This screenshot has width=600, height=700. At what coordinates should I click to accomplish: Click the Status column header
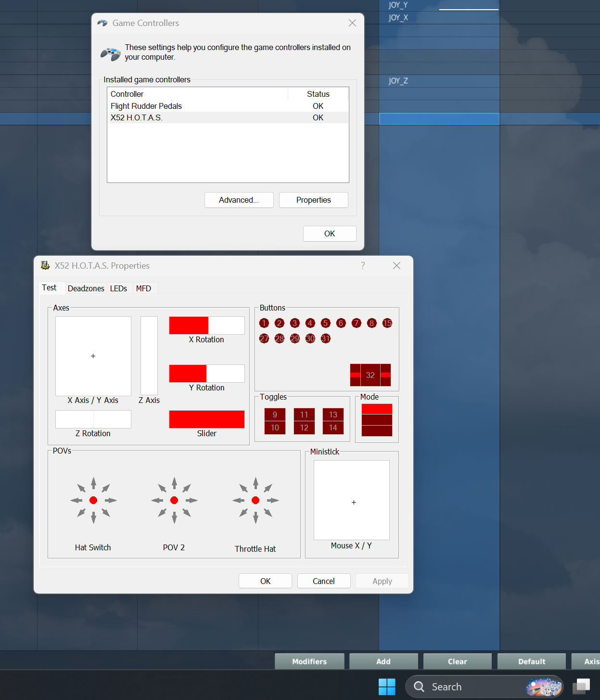tap(318, 94)
